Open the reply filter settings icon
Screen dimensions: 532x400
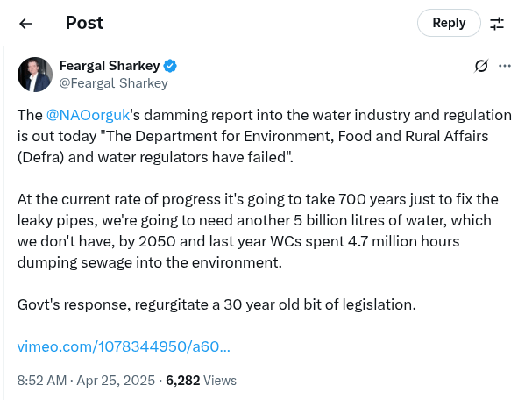coord(497,24)
